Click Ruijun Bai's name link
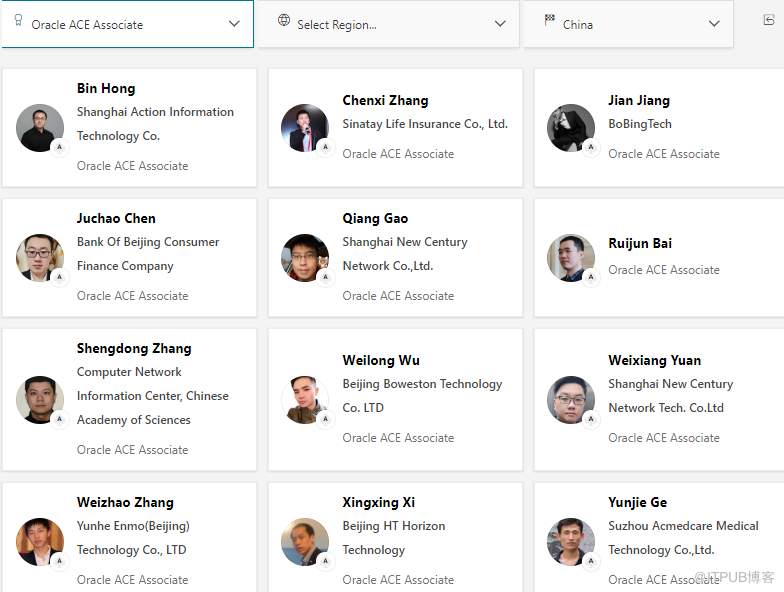The image size is (784, 592). point(640,243)
